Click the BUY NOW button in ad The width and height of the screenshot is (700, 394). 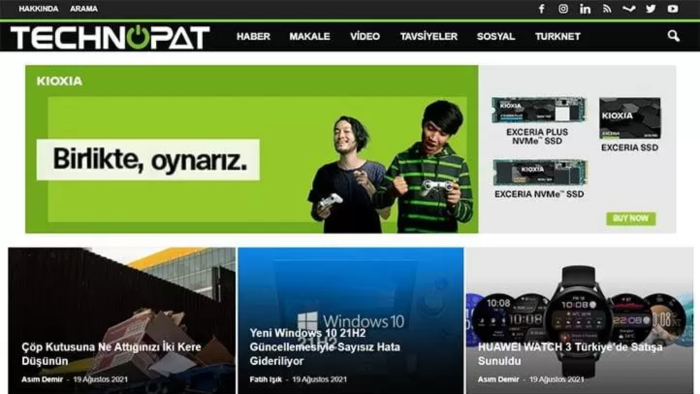(631, 218)
